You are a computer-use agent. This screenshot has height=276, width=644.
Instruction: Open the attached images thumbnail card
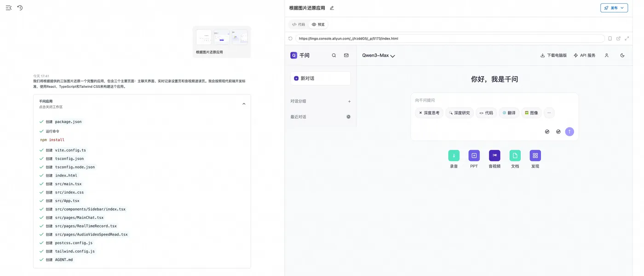click(222, 42)
